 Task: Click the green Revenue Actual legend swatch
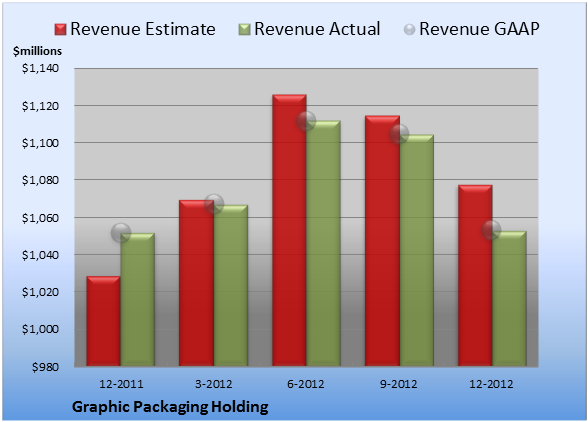click(244, 30)
